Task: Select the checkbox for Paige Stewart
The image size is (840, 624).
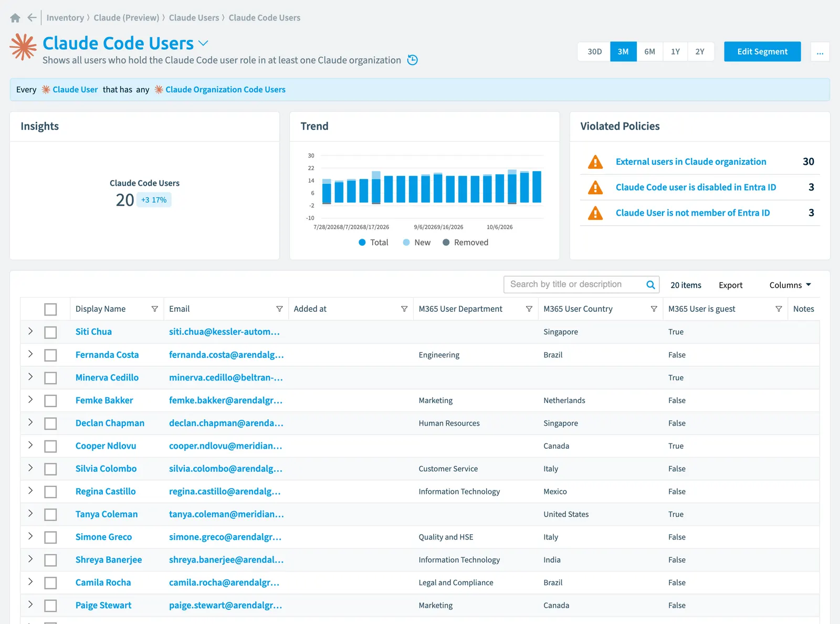Action: [50, 606]
